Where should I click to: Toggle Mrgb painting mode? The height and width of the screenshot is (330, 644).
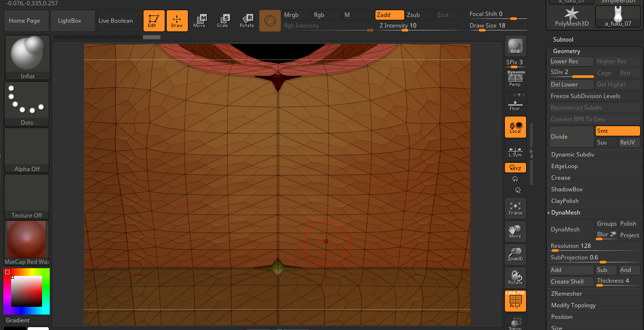pyautogui.click(x=296, y=15)
